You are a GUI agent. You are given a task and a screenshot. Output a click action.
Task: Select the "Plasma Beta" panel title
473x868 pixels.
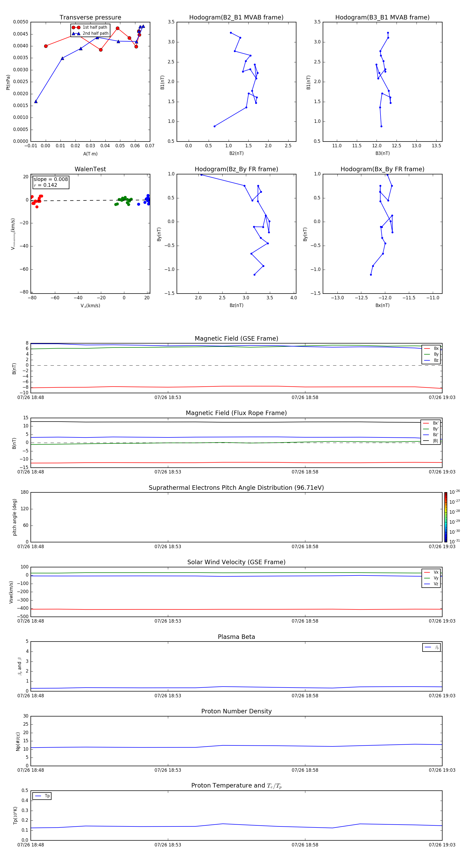coord(236,637)
